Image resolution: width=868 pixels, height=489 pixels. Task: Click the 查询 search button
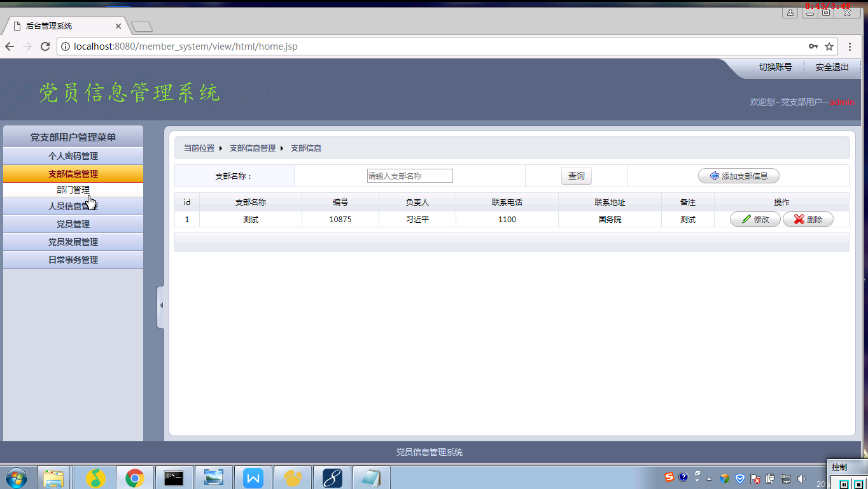577,176
